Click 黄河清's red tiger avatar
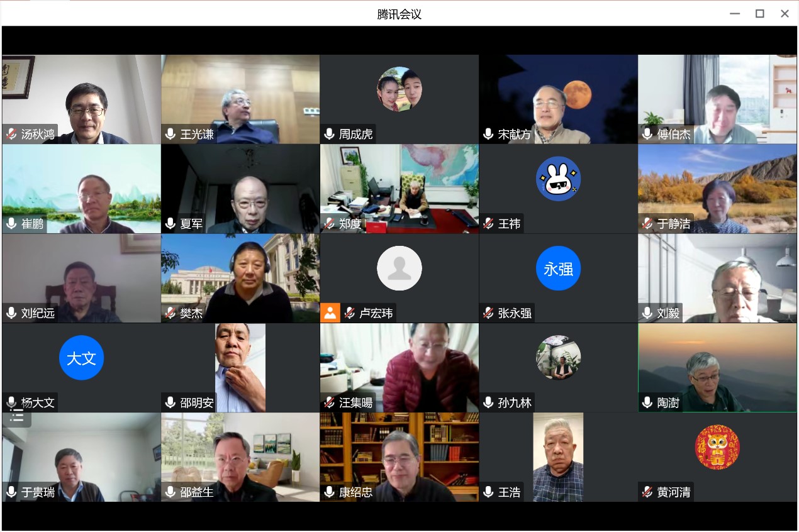 pyautogui.click(x=717, y=447)
